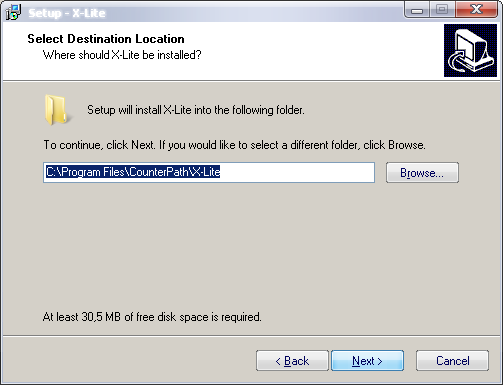This screenshot has height=385, width=503.
Task: Click 'Setup will install X-Lite' text
Action: 196,110
